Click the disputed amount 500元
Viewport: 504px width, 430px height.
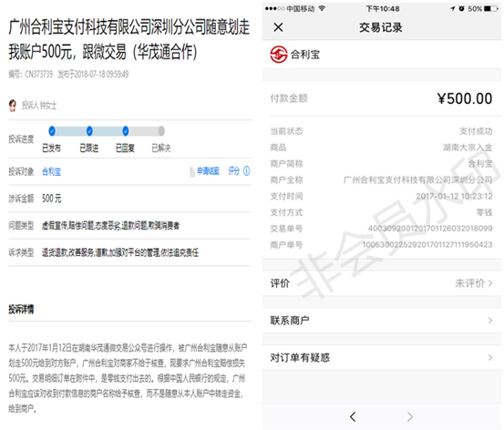point(51,199)
